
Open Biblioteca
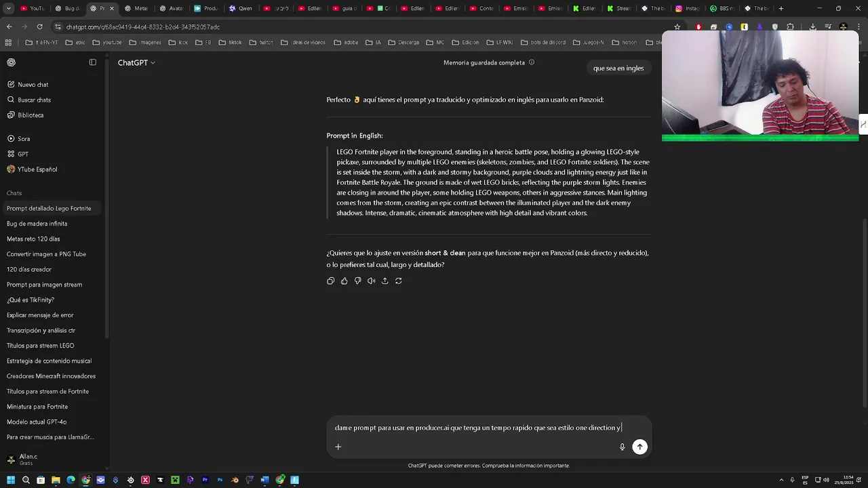click(51, 115)
